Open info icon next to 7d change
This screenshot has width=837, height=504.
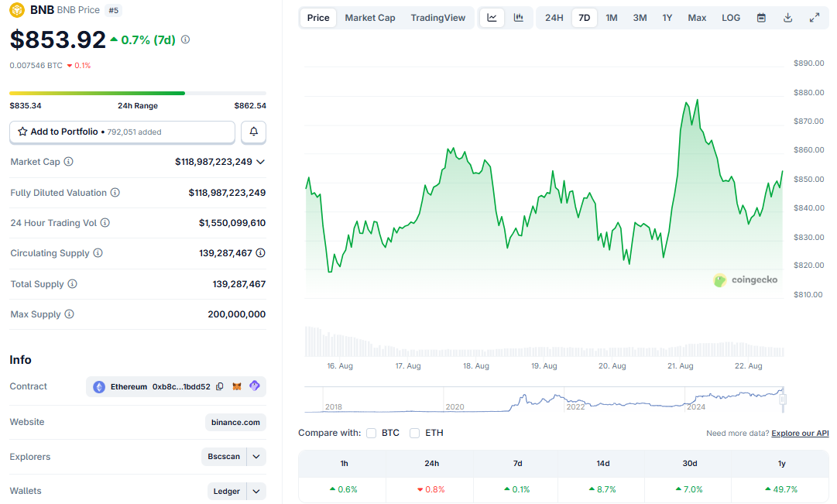click(185, 39)
